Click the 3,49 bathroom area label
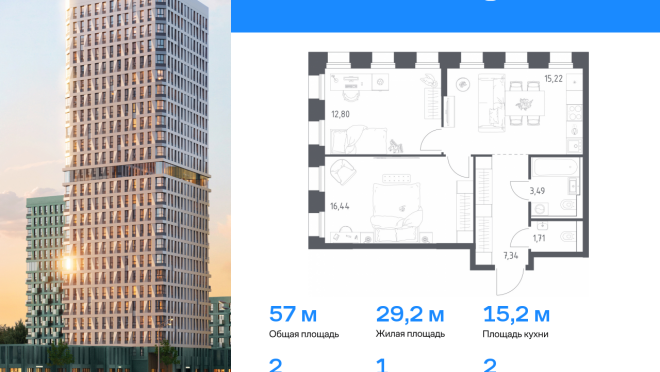 pos(537,191)
